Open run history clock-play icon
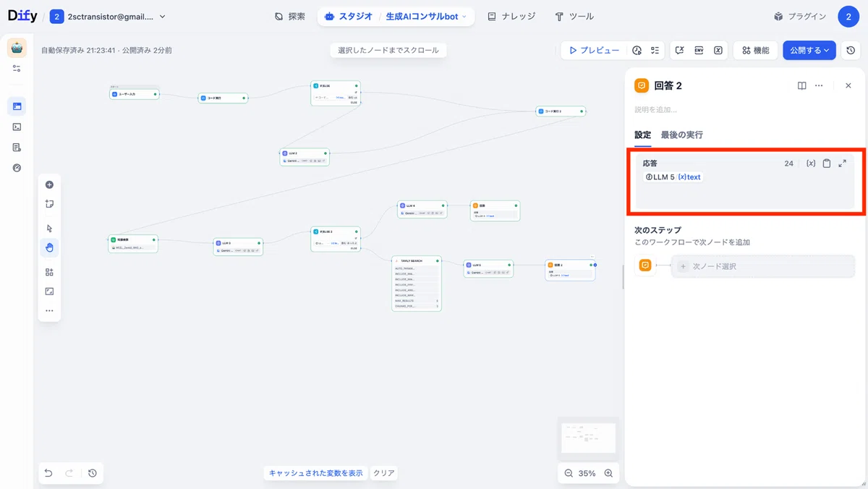Screen dimensions: 868x489 tap(637, 51)
